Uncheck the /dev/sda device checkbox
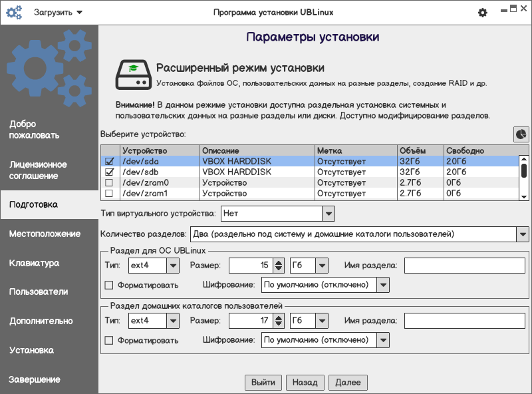 click(x=109, y=161)
